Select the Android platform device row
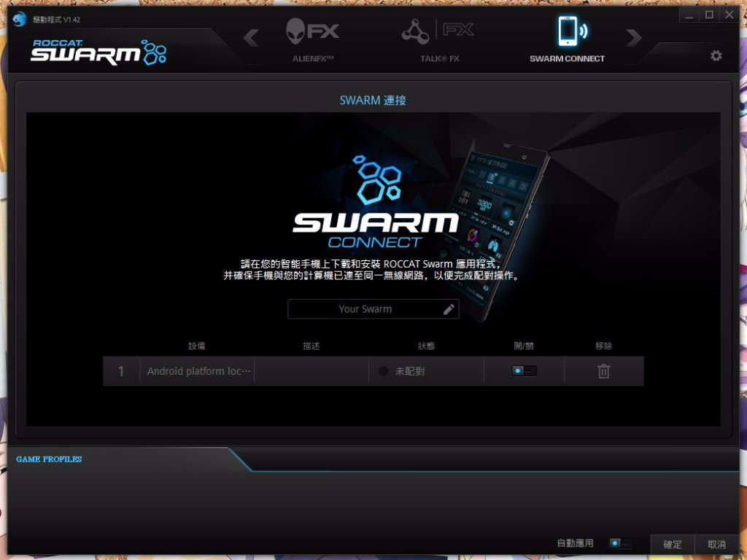 373,371
